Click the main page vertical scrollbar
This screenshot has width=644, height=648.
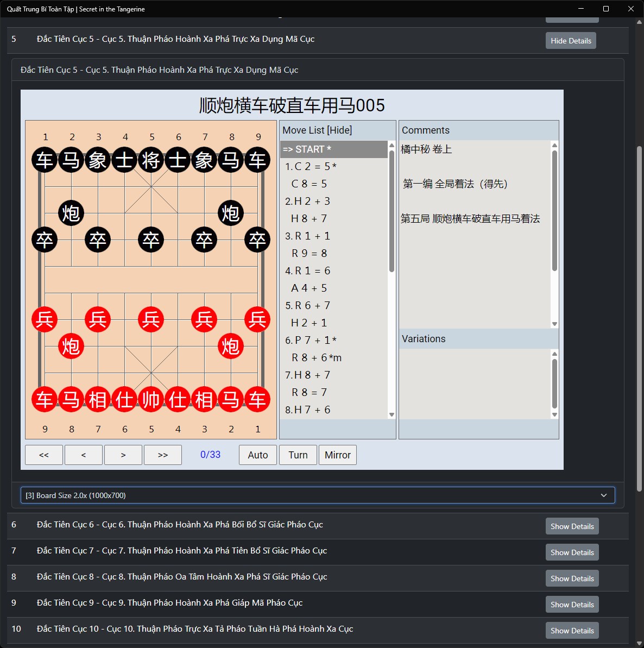(640, 318)
